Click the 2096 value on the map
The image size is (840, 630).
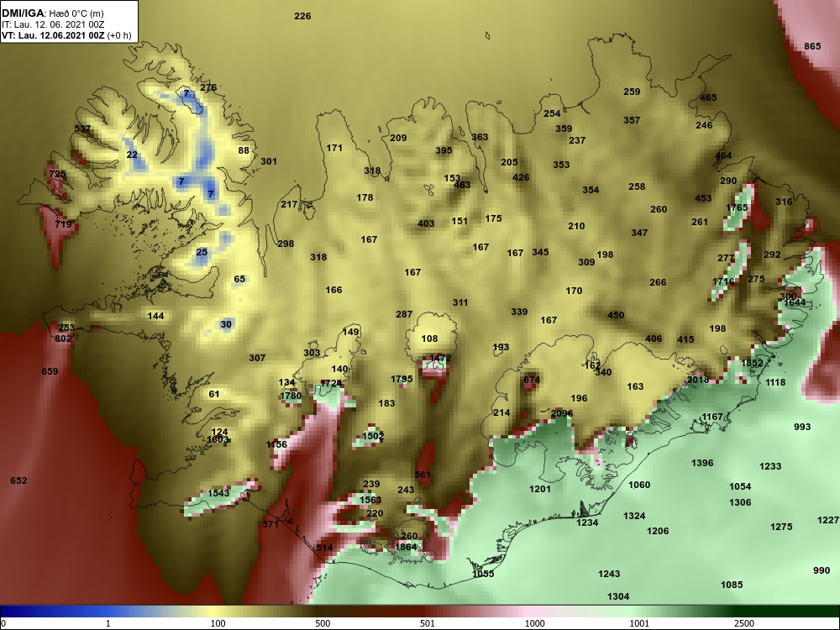(561, 413)
